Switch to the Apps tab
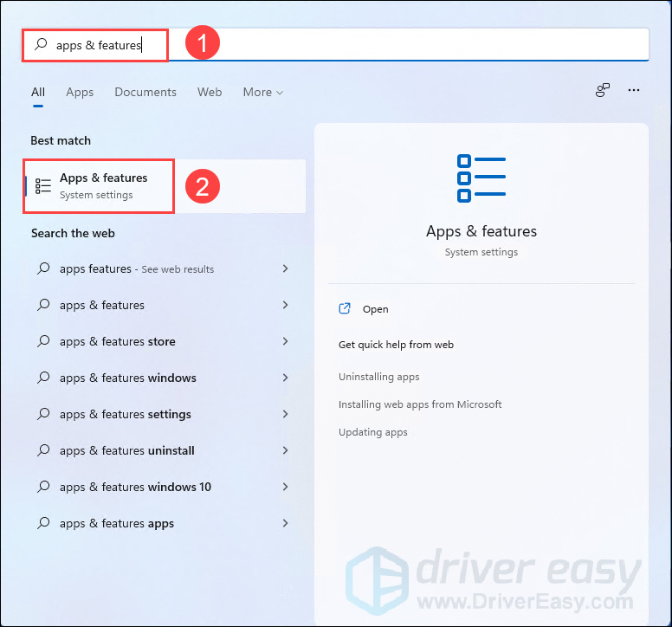Image resolution: width=672 pixels, height=627 pixels. 80,92
